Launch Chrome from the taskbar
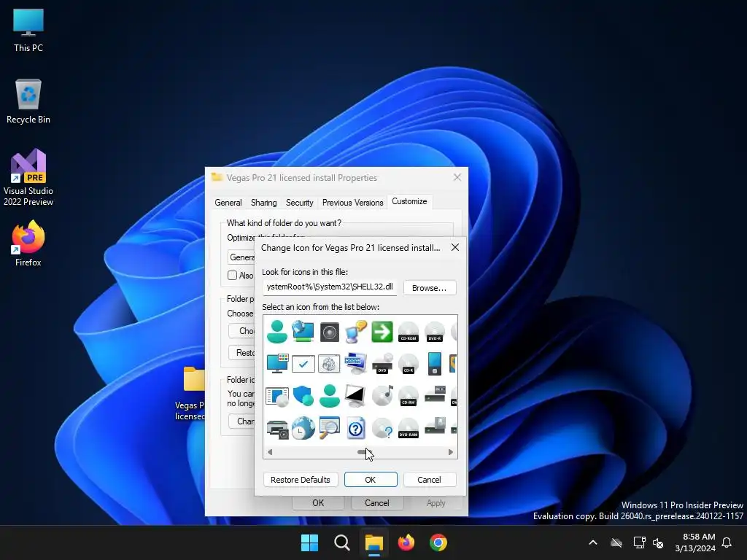 pos(438,542)
